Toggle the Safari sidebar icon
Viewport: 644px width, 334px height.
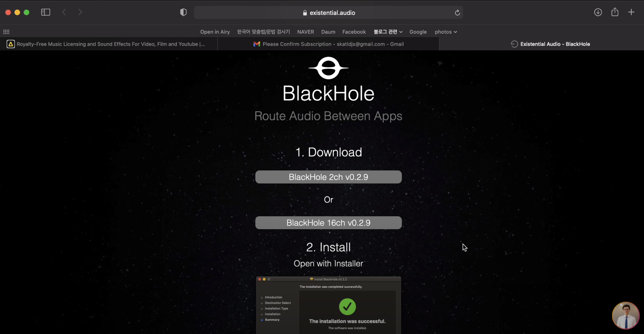[x=45, y=12]
